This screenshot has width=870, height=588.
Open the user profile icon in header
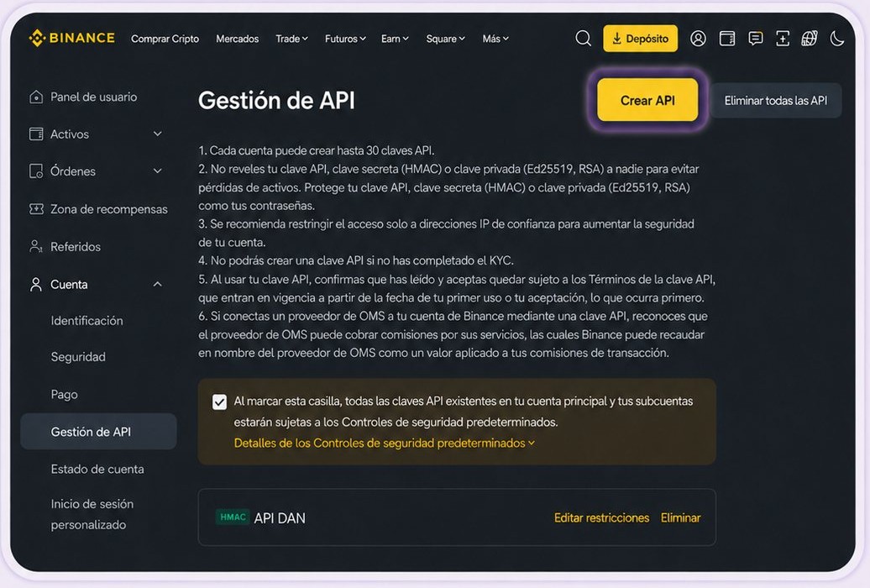[x=698, y=39]
